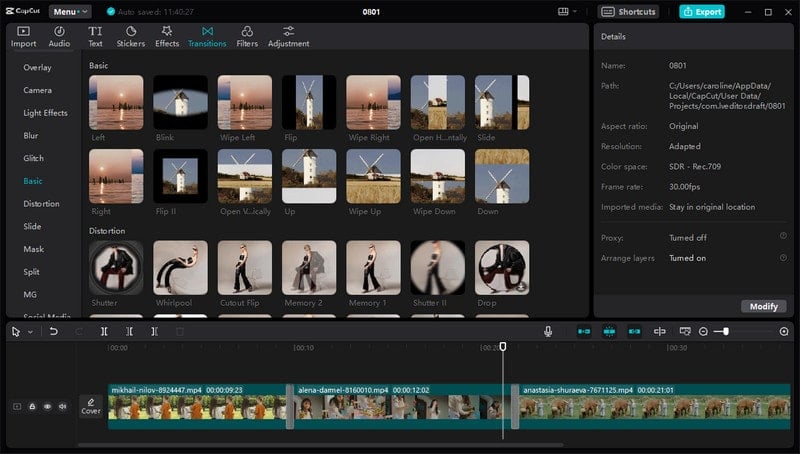Choose the Drop transition thumbnail
The height and width of the screenshot is (454, 800).
[502, 268]
